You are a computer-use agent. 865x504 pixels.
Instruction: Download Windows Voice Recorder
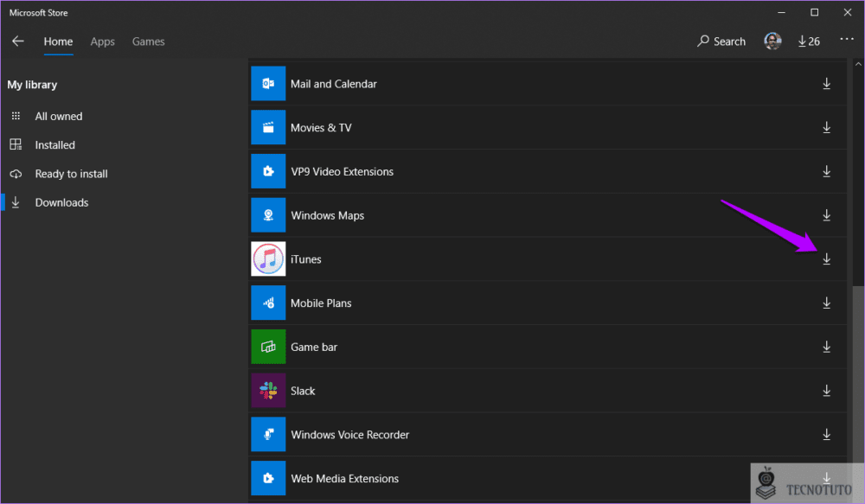826,435
